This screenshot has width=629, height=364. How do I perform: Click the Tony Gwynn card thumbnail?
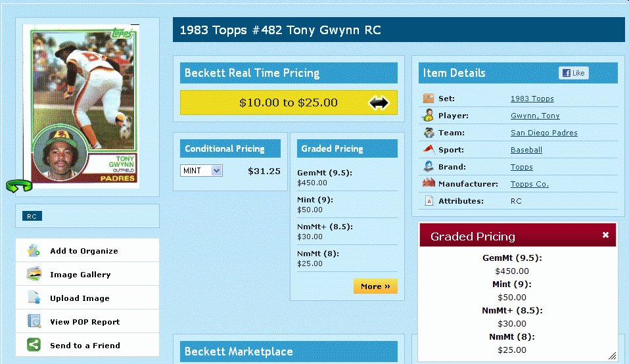pyautogui.click(x=82, y=106)
